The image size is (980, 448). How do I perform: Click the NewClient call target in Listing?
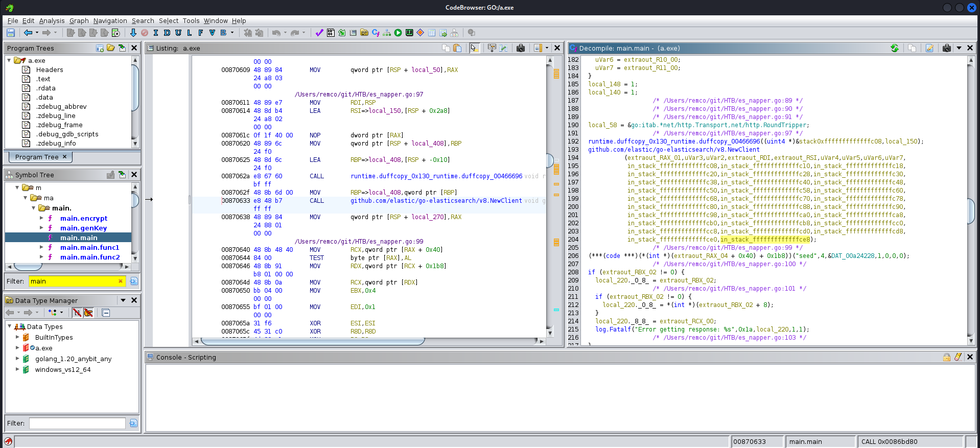click(x=436, y=201)
